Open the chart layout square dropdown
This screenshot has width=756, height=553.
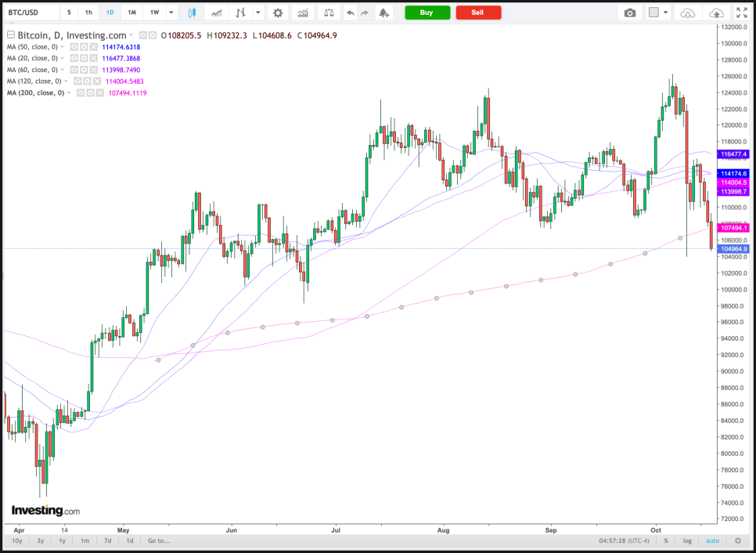(x=659, y=13)
